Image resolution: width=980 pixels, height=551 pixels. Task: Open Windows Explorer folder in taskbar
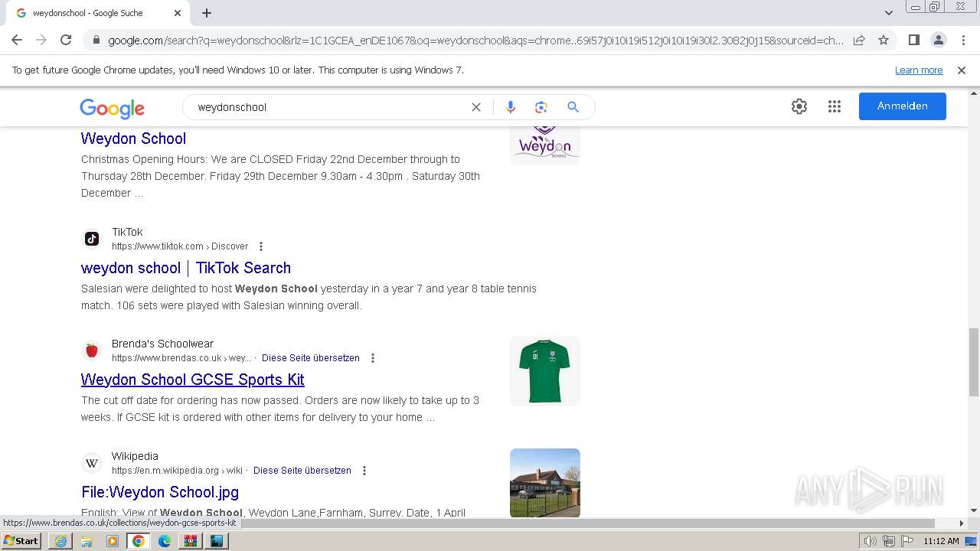click(x=87, y=541)
